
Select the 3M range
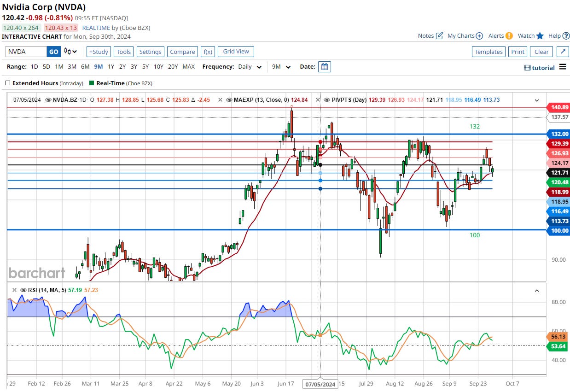[72, 67]
